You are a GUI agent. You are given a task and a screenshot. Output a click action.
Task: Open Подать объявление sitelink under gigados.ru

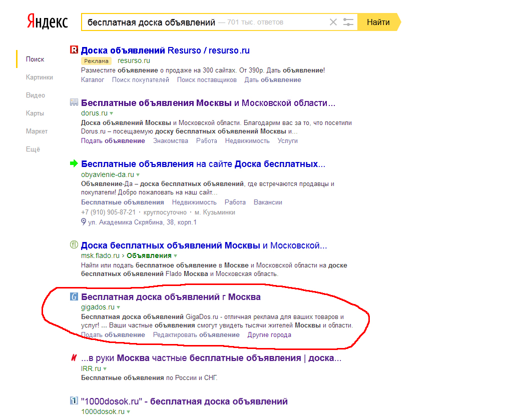click(x=113, y=335)
